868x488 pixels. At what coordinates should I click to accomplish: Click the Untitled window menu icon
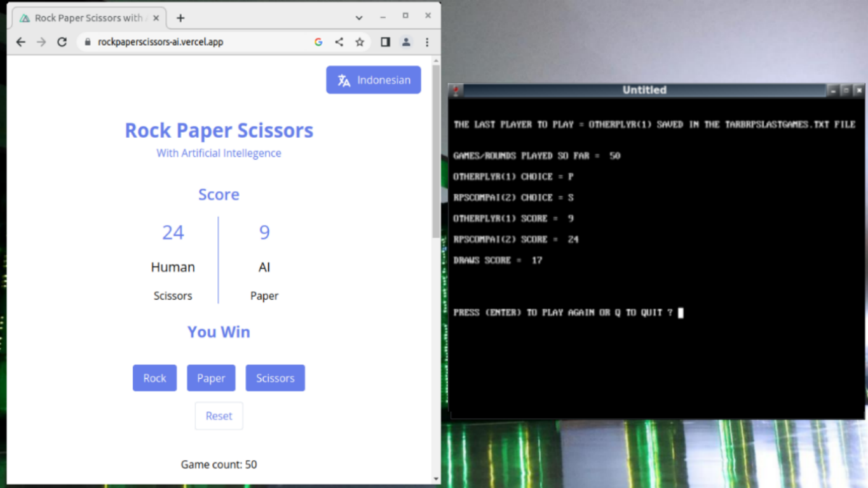tap(456, 90)
